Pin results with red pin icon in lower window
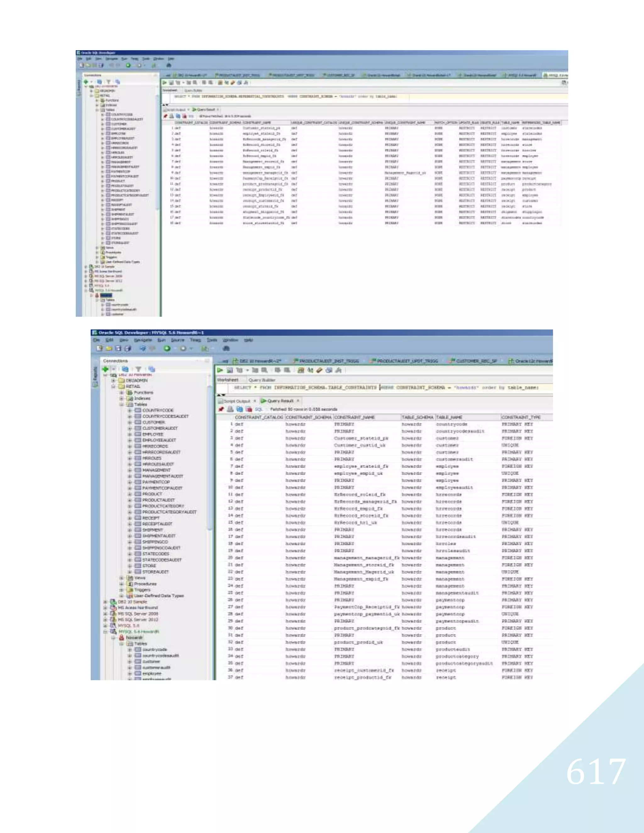The image size is (644, 833). point(221,409)
